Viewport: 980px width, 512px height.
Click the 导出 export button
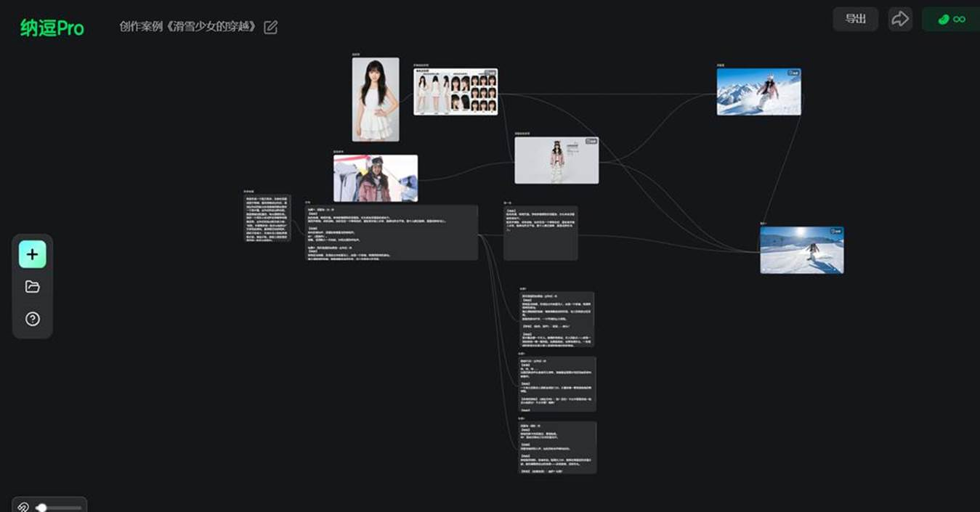(x=855, y=19)
